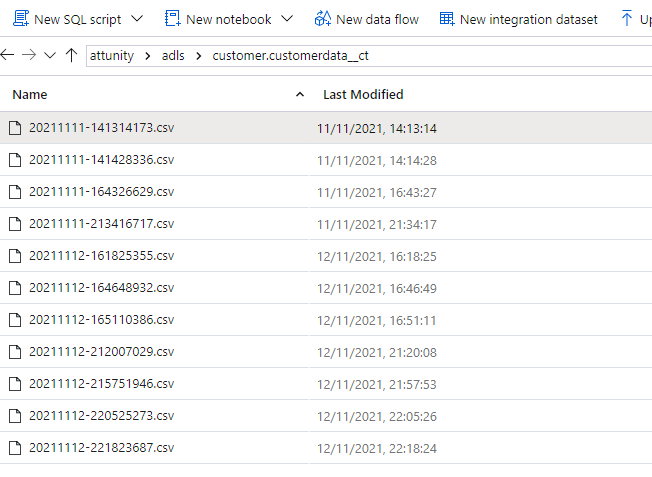652x477 pixels.
Task: Click the Upload arrow icon
Action: coord(627,19)
